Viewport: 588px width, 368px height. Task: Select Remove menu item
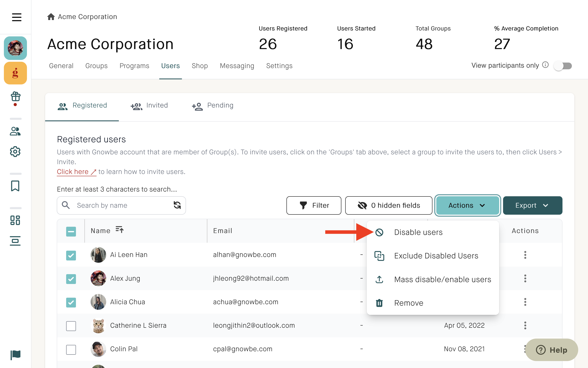tap(433, 303)
